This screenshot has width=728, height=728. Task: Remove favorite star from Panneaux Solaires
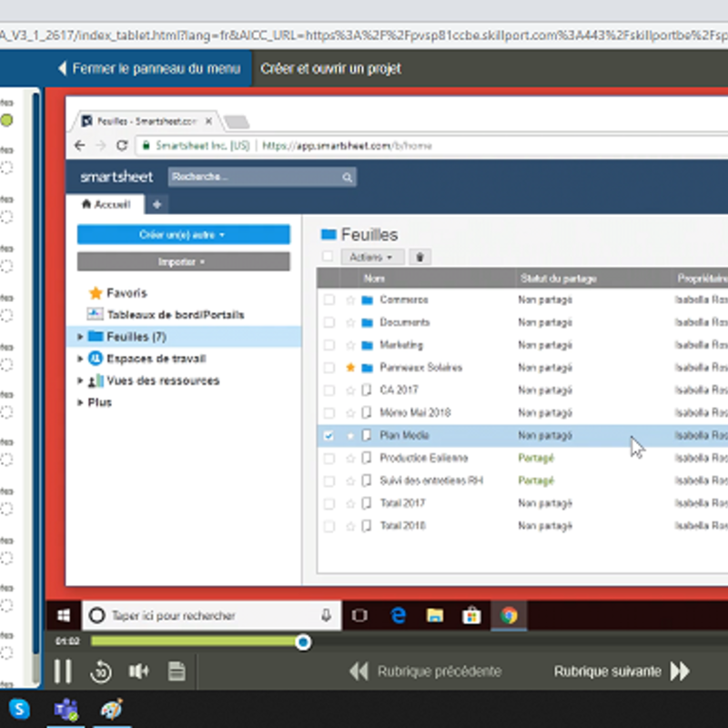pyautogui.click(x=350, y=368)
